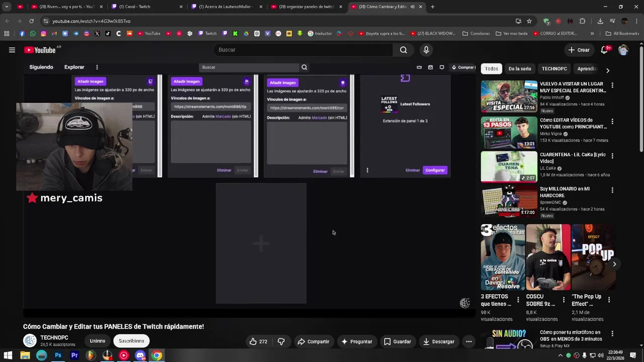Bookmark this page with the star icon
Screen dimensions: 644x362
[x=529, y=21]
